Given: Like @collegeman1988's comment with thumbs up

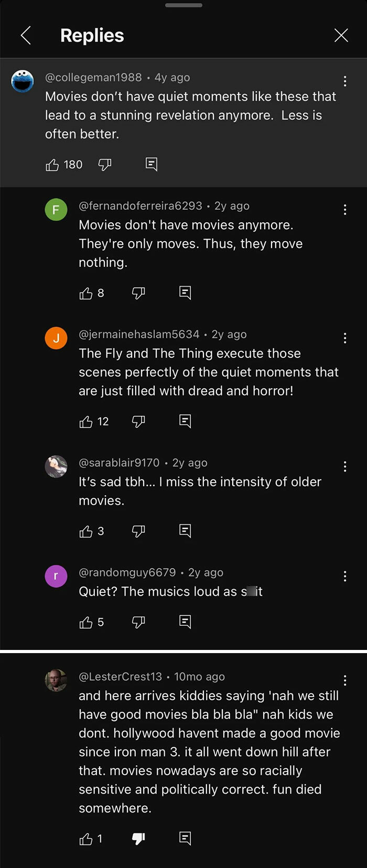Looking at the screenshot, I should tap(51, 165).
